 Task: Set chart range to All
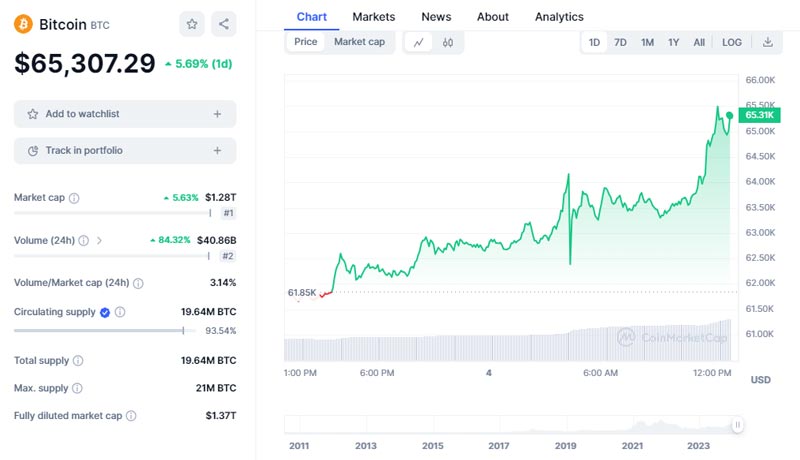pos(699,42)
